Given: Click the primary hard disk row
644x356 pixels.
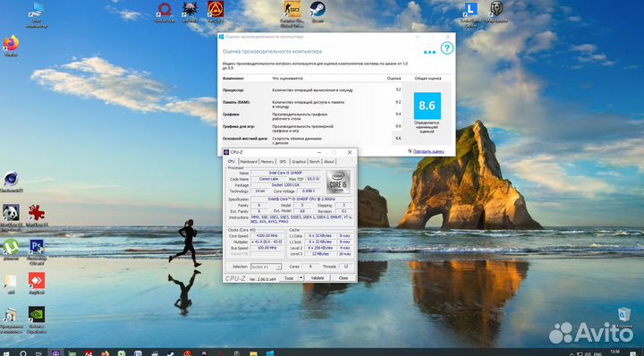Looking at the screenshot, I should click(312, 140).
